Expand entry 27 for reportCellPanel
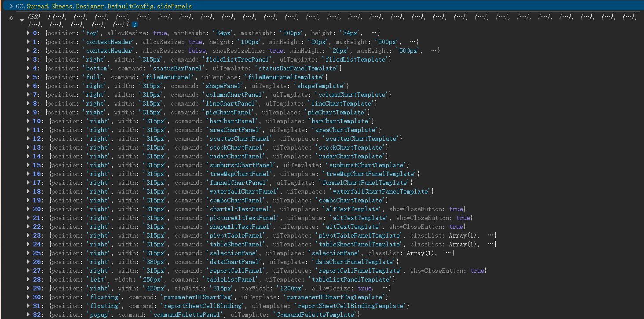This screenshot has height=319, width=644. tap(29, 271)
